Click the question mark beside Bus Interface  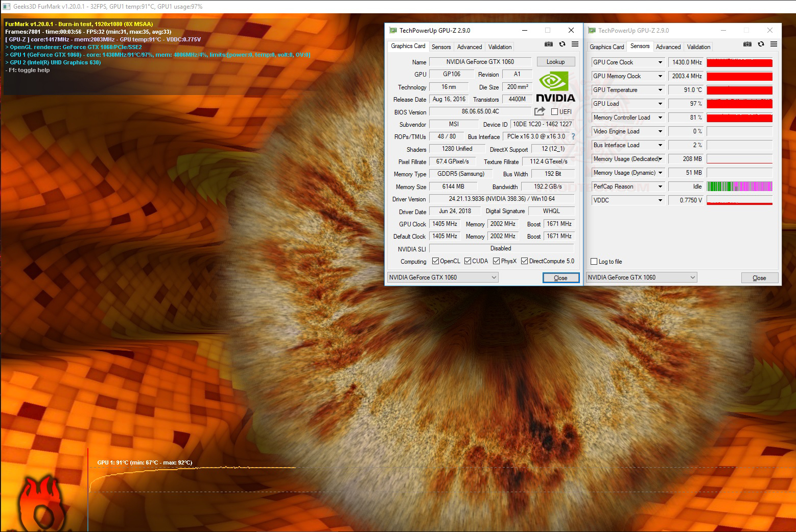(x=573, y=136)
